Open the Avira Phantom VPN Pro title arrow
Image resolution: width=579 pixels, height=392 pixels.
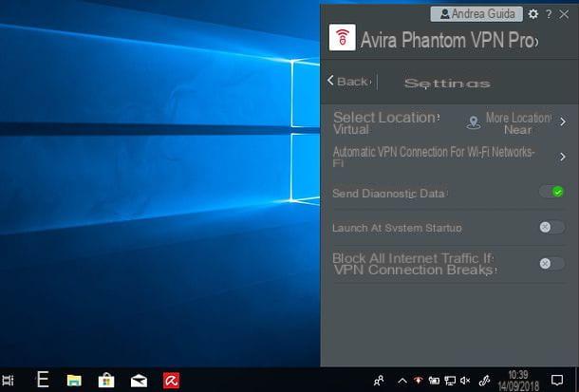[536, 42]
